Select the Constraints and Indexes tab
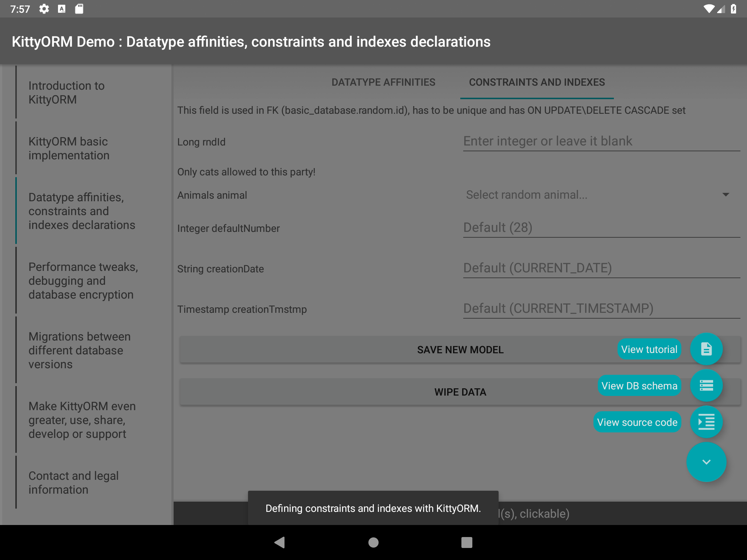The height and width of the screenshot is (560, 747). coord(537,82)
